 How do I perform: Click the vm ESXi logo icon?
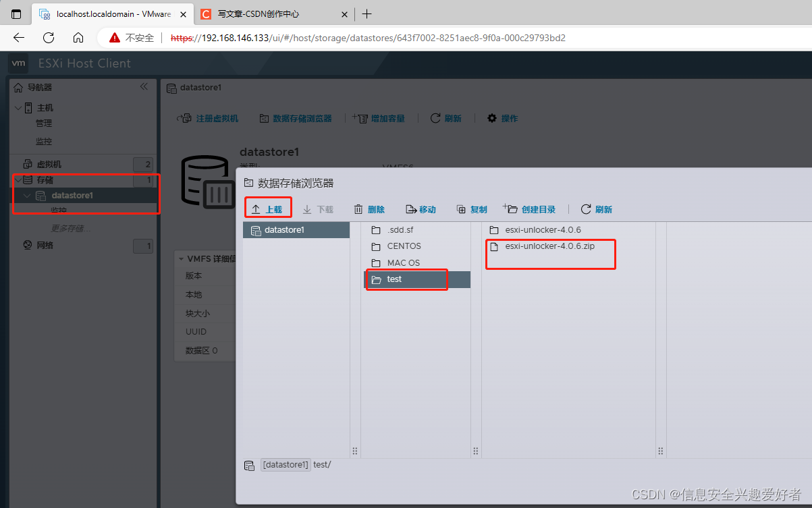(x=18, y=63)
